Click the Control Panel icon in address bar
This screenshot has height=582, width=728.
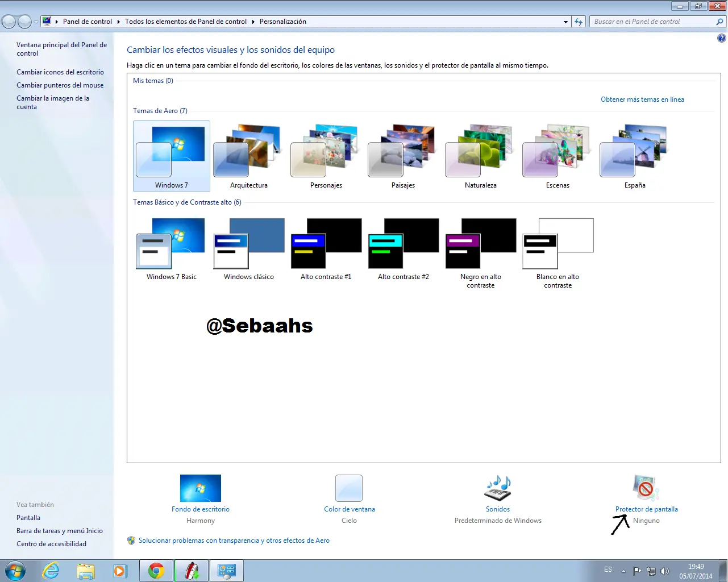47,22
